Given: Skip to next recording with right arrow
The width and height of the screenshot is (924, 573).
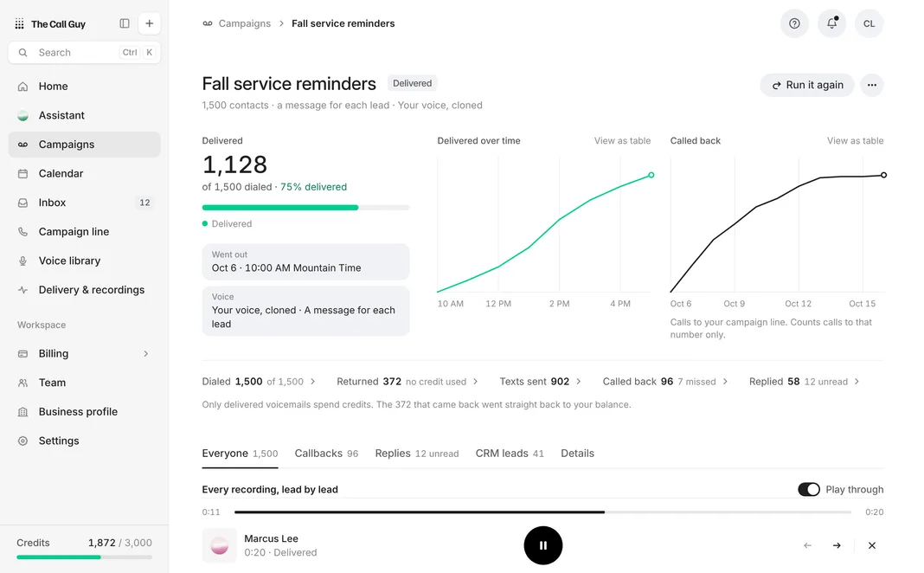Looking at the screenshot, I should click(837, 545).
